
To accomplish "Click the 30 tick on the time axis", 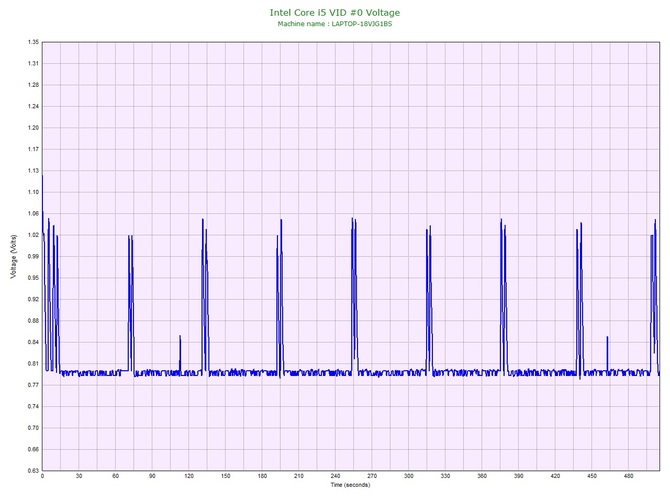I will 79,476.
